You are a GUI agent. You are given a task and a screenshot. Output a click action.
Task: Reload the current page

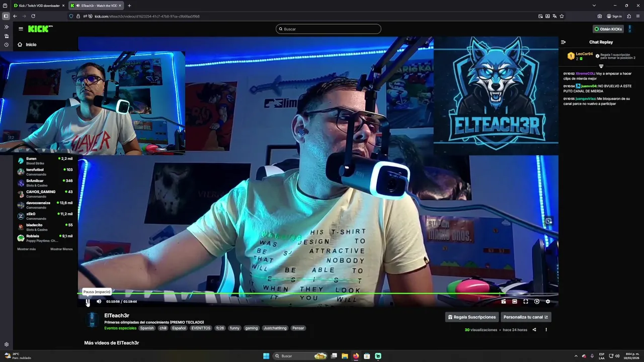pyautogui.click(x=33, y=16)
